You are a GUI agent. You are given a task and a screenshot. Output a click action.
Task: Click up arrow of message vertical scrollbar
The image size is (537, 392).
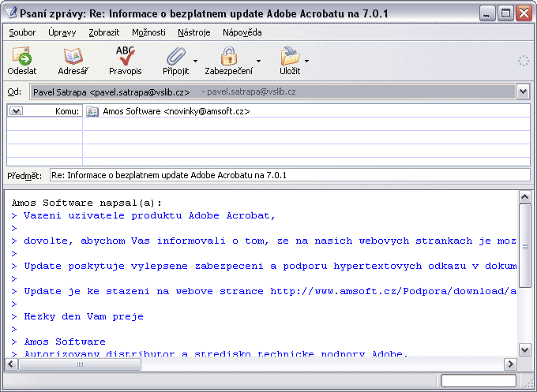pyautogui.click(x=524, y=197)
